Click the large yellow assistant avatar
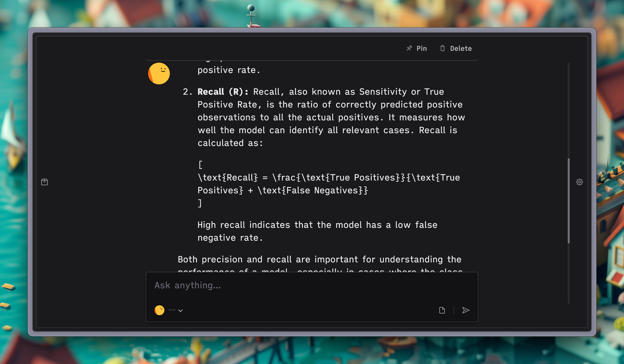 (159, 73)
